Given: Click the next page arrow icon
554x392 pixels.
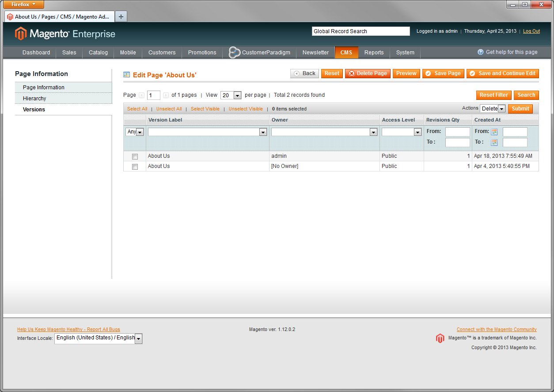Looking at the screenshot, I should [166, 95].
